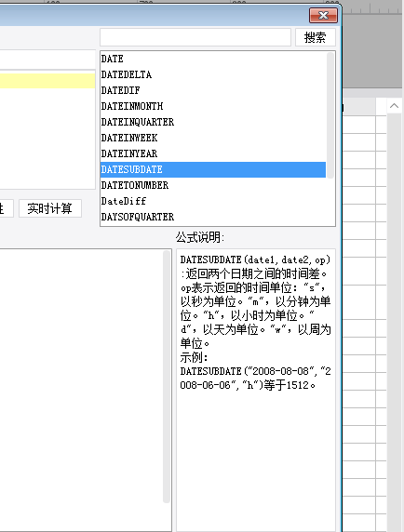Click the 搜索 search button
Image resolution: width=404 pixels, height=532 pixels.
point(315,37)
